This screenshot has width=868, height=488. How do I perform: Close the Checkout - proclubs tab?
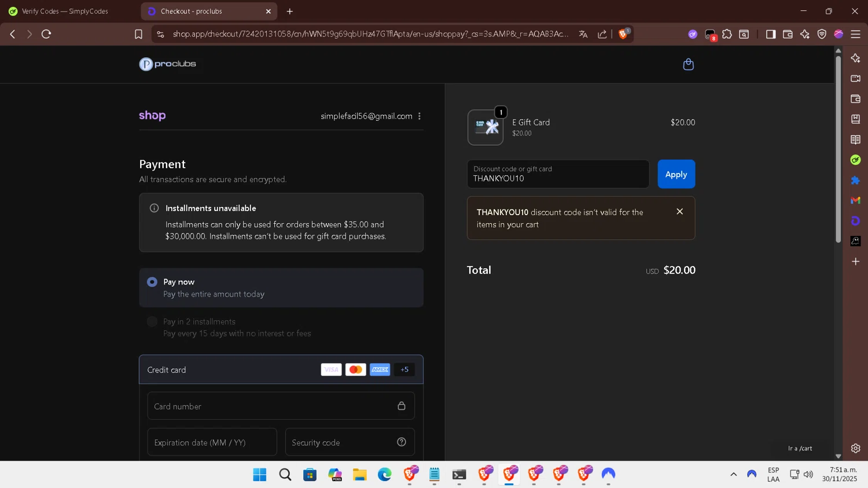tap(269, 11)
